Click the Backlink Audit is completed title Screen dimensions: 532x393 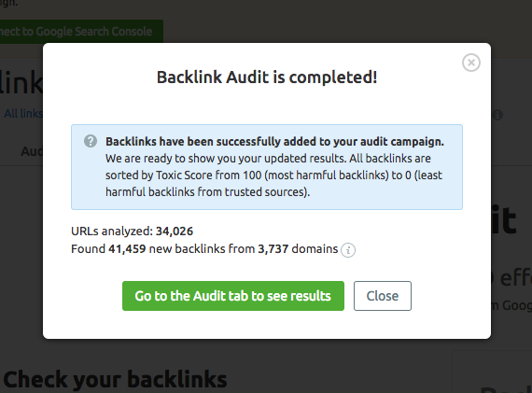(x=267, y=77)
